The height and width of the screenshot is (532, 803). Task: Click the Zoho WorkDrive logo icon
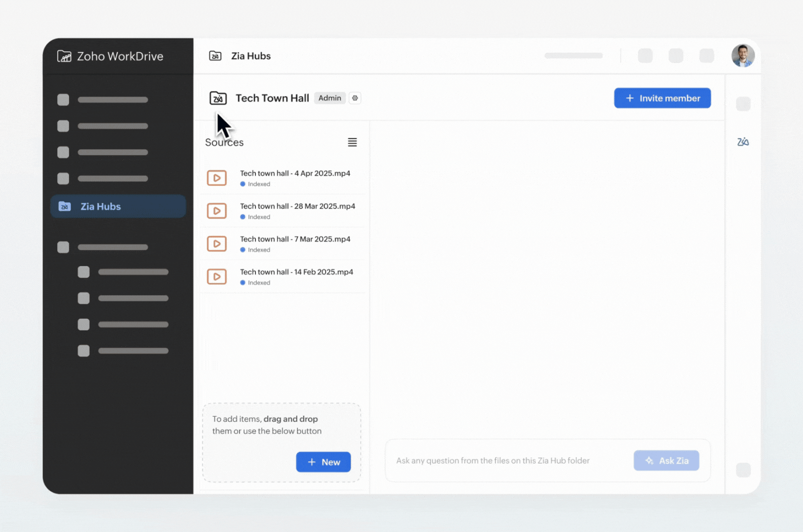pyautogui.click(x=64, y=56)
